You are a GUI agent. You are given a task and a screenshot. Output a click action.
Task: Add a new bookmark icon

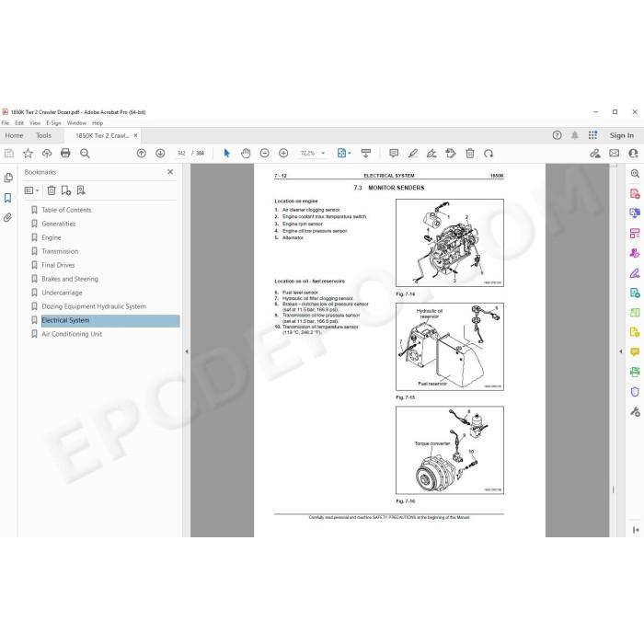(x=65, y=190)
